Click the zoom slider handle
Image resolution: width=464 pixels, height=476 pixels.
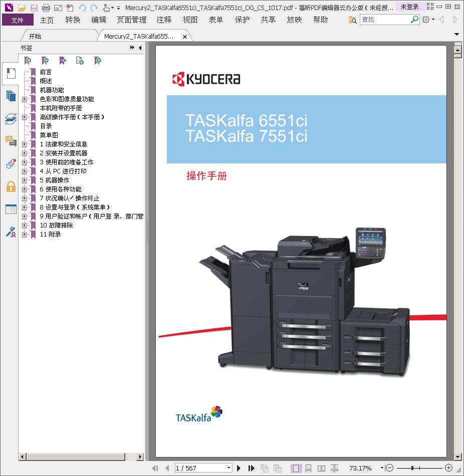[x=412, y=468]
